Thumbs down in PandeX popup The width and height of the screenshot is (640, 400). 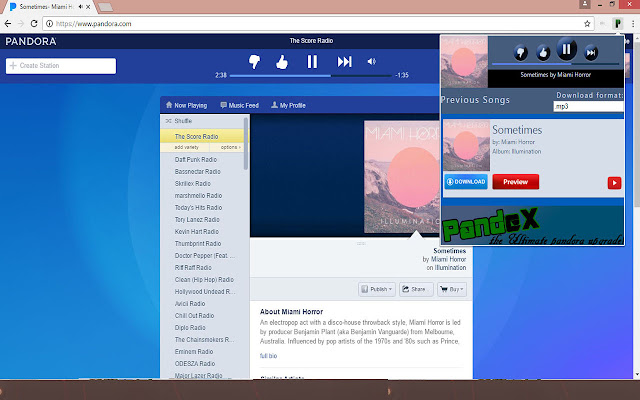(520, 53)
